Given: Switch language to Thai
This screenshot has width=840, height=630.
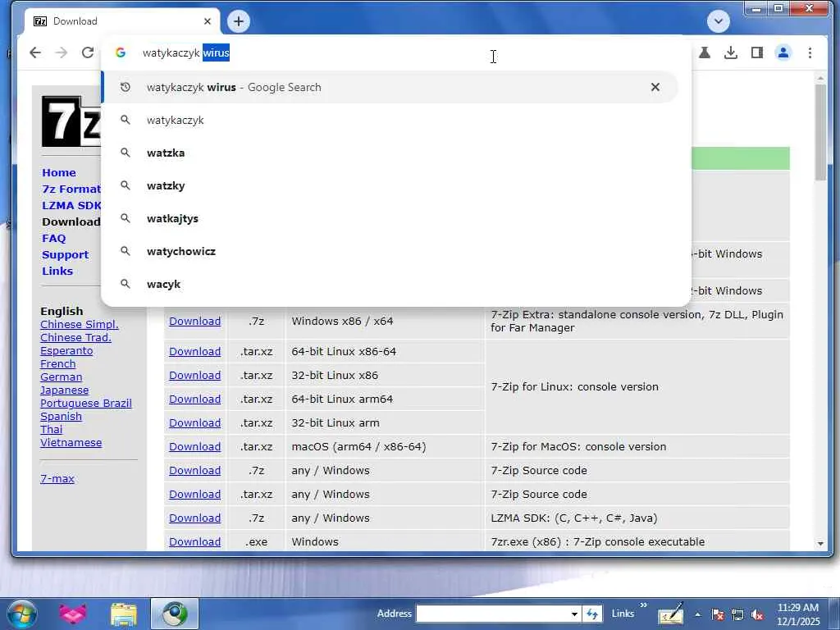Looking at the screenshot, I should (51, 430).
